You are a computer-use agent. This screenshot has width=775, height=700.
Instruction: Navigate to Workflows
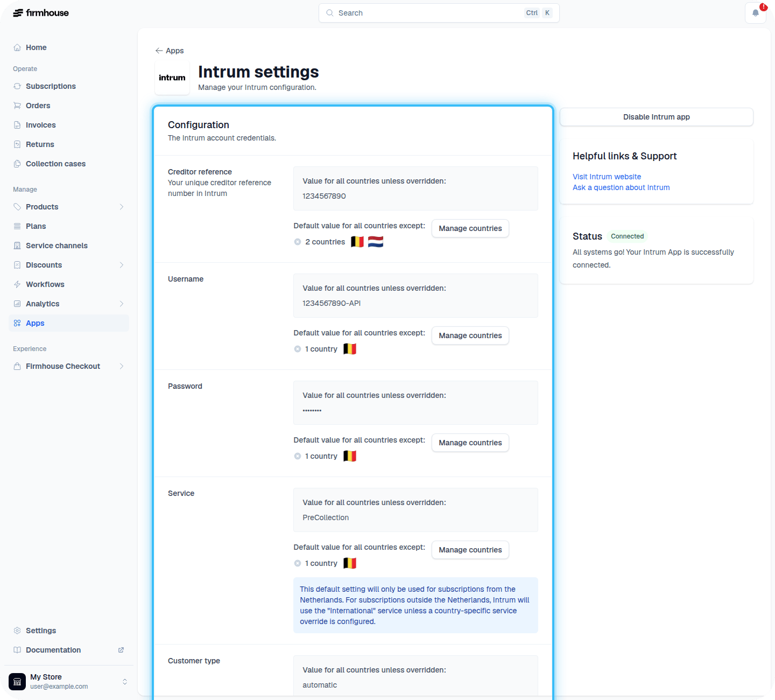(69, 284)
